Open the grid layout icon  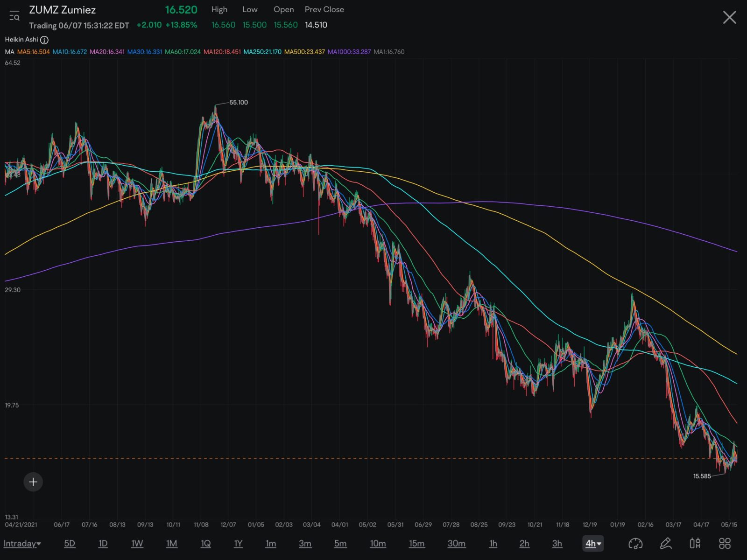[725, 544]
